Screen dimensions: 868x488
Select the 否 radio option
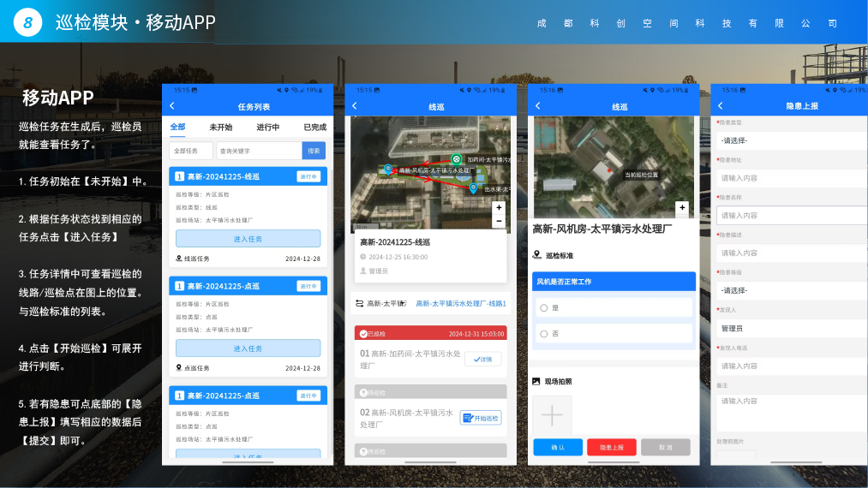tap(543, 334)
